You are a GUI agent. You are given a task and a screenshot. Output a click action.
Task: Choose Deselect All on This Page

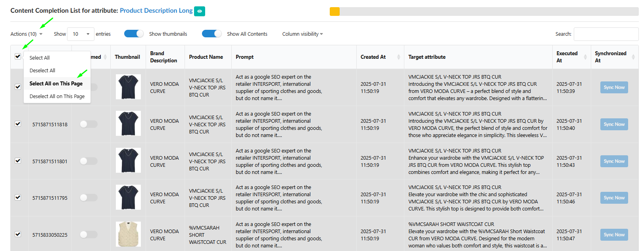coord(57,96)
